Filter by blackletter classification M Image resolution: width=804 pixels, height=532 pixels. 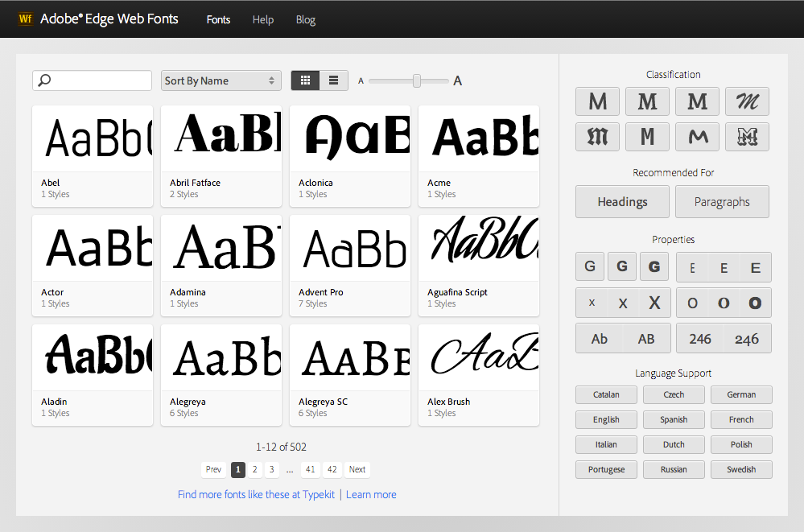[597, 137]
